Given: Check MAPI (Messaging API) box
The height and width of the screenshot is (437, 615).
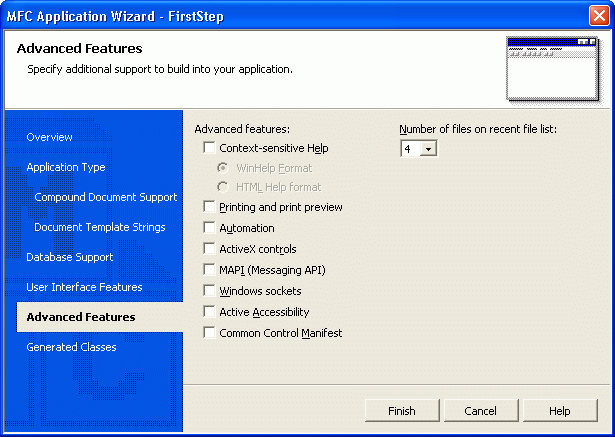Looking at the screenshot, I should pos(209,270).
